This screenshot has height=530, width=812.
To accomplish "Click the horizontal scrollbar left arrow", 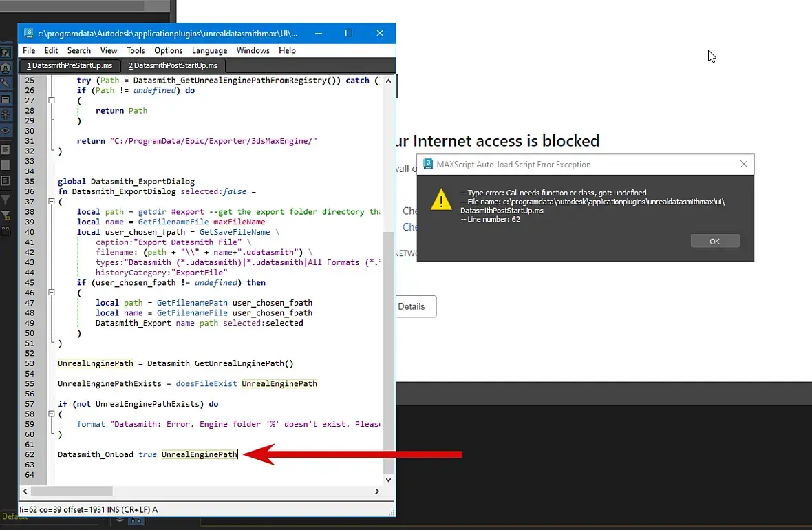I will point(25,491).
